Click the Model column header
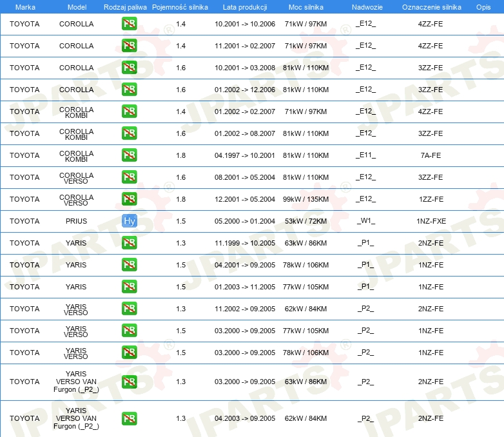The image size is (504, 437). (77, 7)
